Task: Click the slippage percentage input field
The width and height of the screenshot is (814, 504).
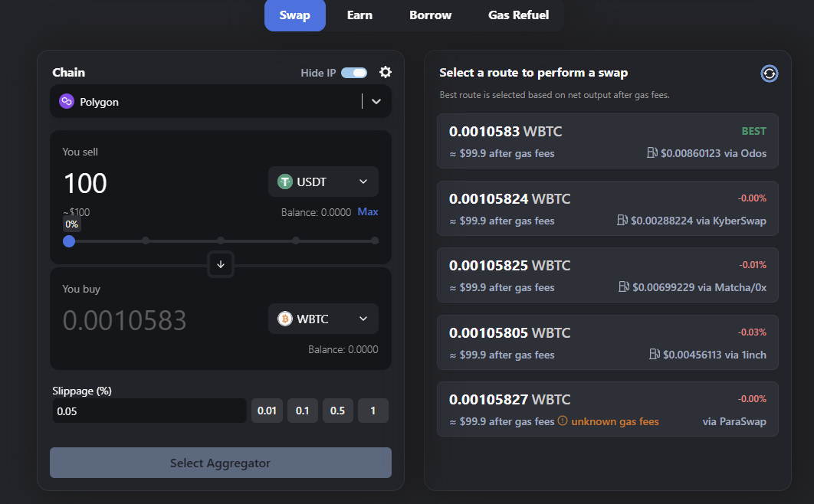Action: coord(149,411)
